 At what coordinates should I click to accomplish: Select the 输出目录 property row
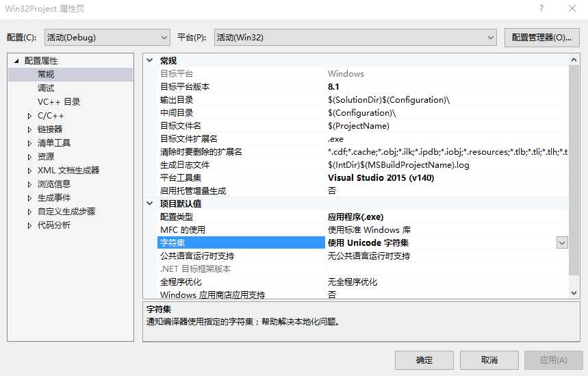363,100
